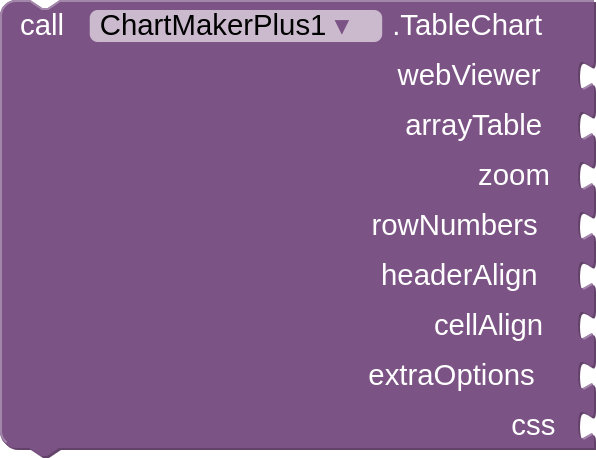Click the cellAlign parameter label
Image resolution: width=596 pixels, height=458 pixels.
(488, 326)
